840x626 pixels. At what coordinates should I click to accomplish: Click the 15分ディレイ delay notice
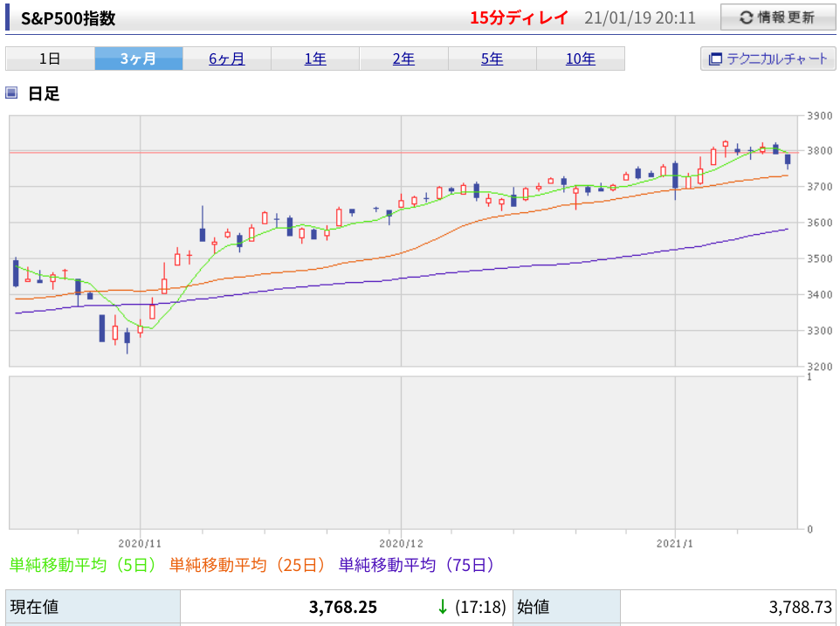(x=519, y=17)
